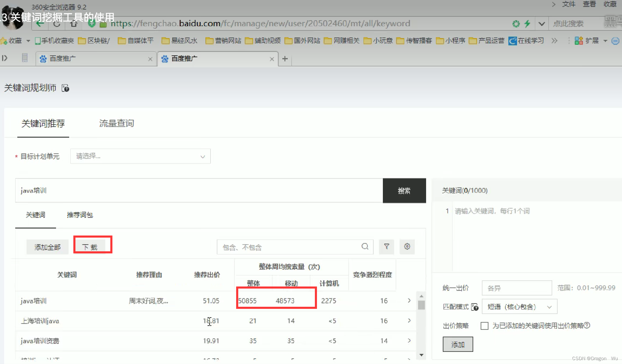The height and width of the screenshot is (364, 622).
Task: Click the 扩展 extensions icon
Action: (579, 41)
